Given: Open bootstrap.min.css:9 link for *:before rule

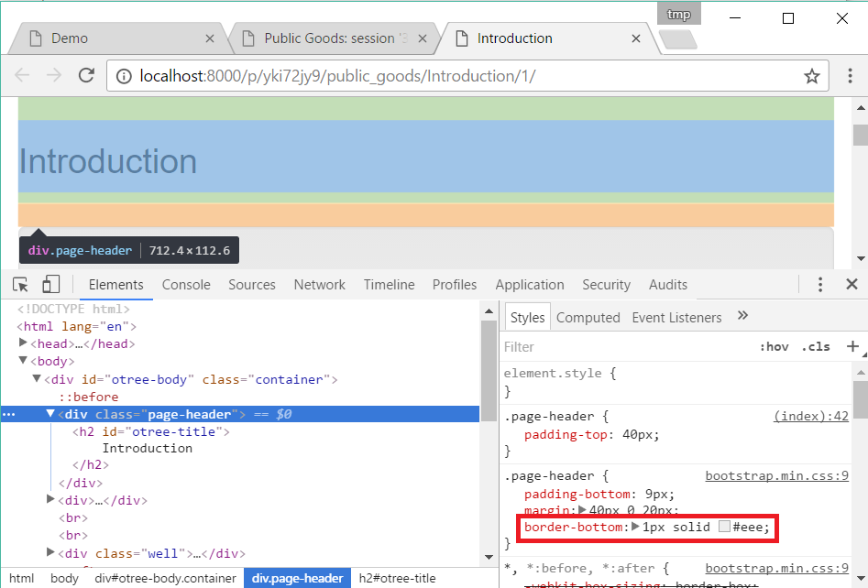Looking at the screenshot, I should [776, 568].
